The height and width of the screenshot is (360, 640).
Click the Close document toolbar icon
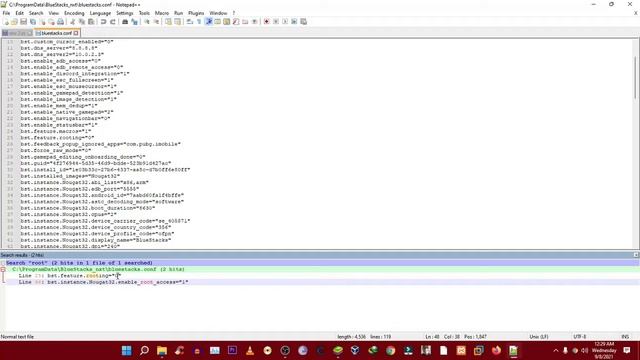coord(42,22)
